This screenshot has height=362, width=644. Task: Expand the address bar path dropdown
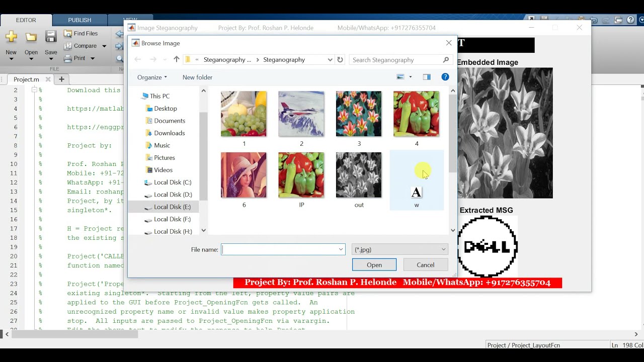coord(330,59)
